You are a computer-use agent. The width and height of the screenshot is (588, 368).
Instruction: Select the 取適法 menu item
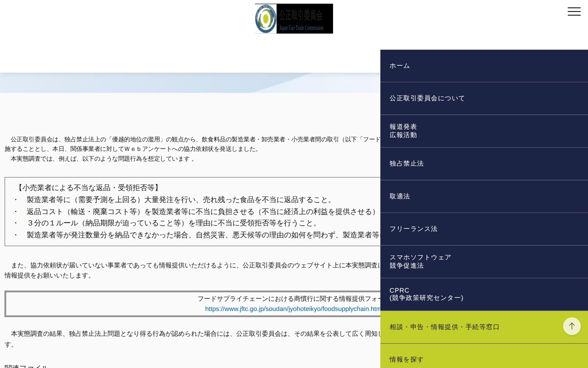399,196
